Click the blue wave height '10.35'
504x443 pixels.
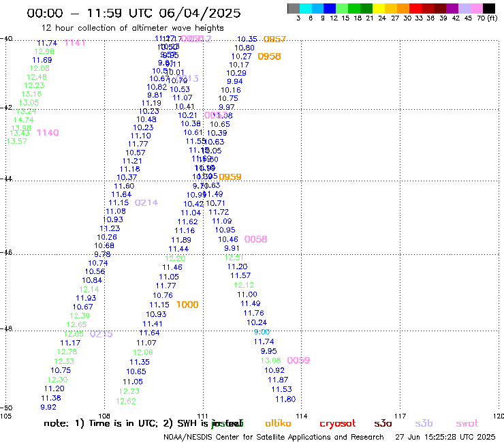tap(247, 40)
